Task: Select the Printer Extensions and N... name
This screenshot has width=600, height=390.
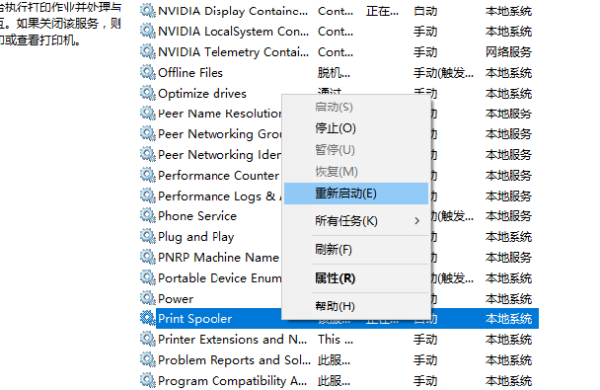Action: pos(232,339)
